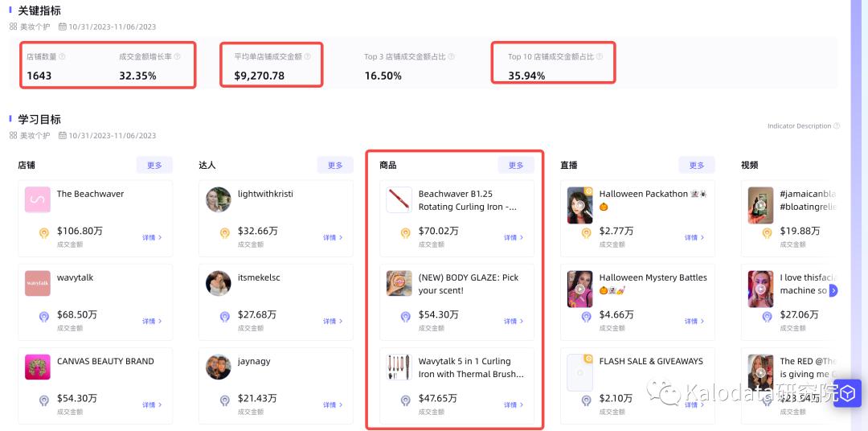Click medal icon on itsmekelsc card
This screenshot has width=868, height=431.
tap(225, 317)
